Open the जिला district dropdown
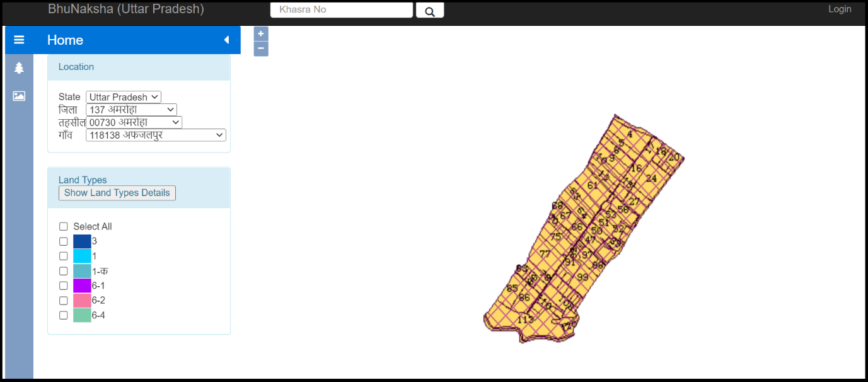This screenshot has height=382, width=868. (130, 109)
